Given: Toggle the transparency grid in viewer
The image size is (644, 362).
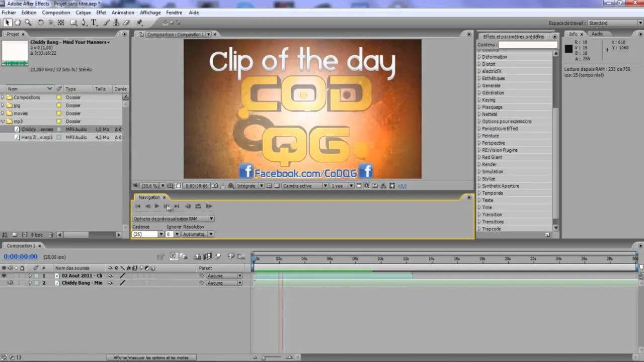Looking at the screenshot, I should 276,186.
